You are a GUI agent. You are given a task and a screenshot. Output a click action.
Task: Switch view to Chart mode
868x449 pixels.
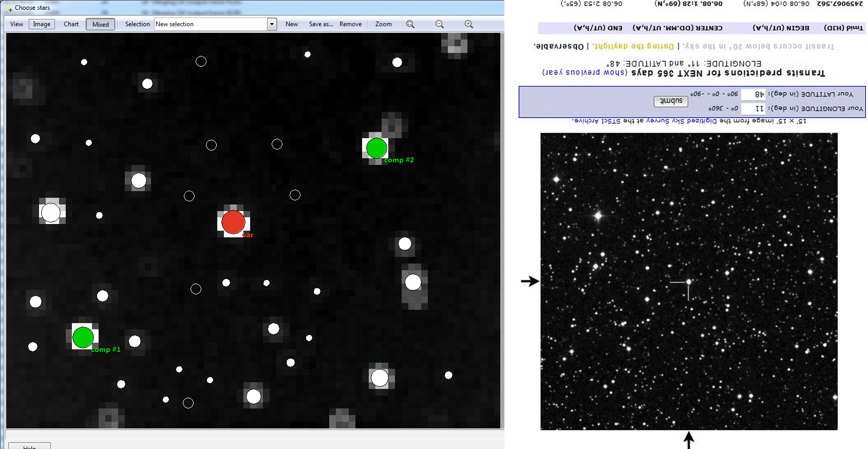(71, 24)
